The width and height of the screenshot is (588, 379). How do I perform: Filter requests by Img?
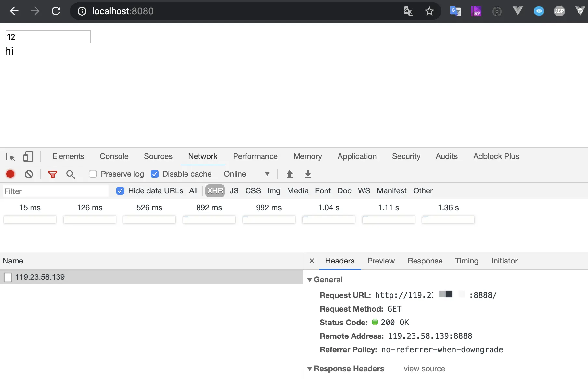click(274, 191)
